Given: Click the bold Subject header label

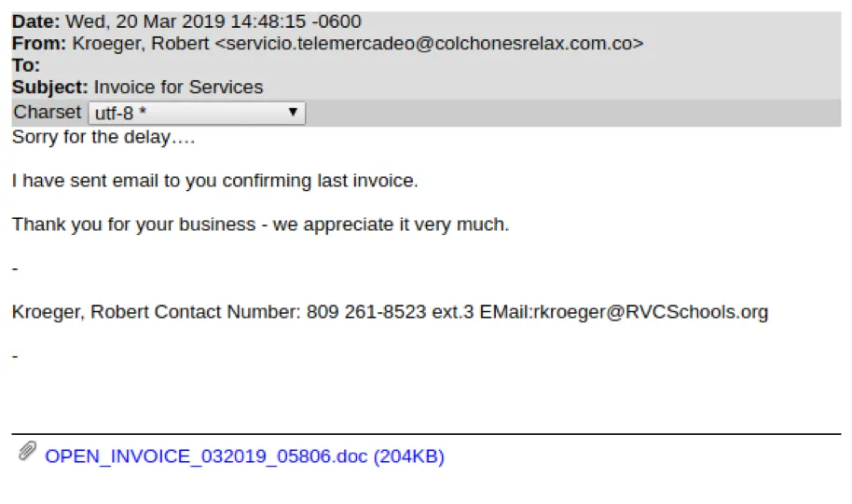Looking at the screenshot, I should point(50,88).
